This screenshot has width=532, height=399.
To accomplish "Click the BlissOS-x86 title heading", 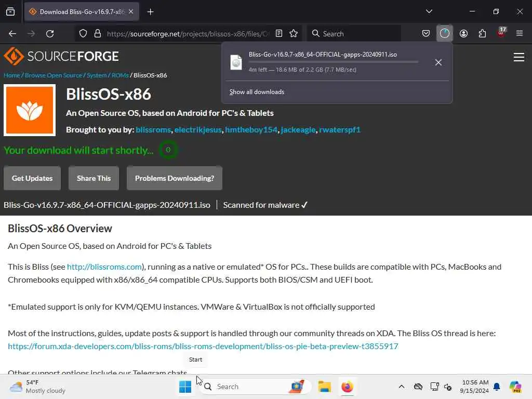I will tap(109, 95).
